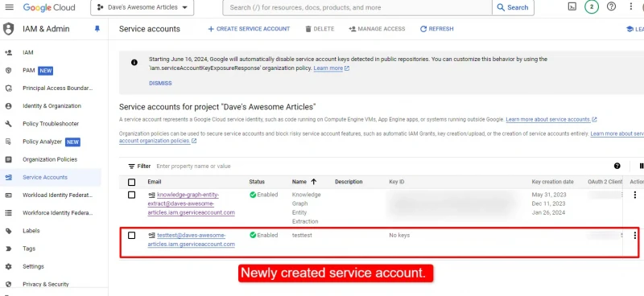The image size is (644, 296).
Task: Select the testtest service account checkbox
Action: 131,235
